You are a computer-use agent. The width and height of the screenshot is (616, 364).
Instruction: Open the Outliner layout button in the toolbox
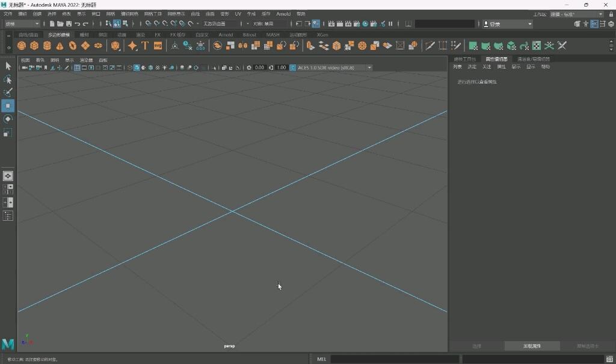tap(8, 216)
